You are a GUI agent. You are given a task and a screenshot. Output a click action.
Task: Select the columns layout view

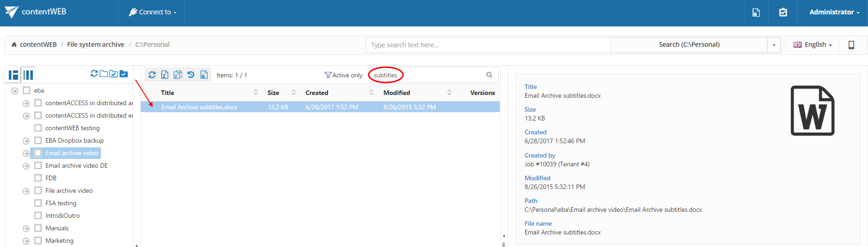click(28, 75)
